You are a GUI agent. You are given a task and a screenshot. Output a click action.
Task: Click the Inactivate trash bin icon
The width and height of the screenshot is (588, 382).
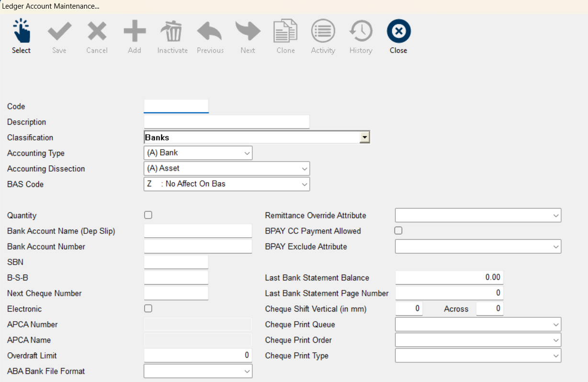pos(172,32)
